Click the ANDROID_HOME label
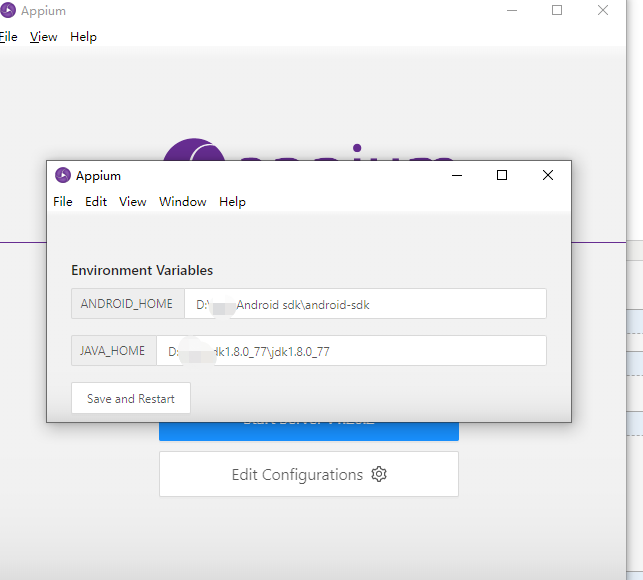 click(x=127, y=304)
